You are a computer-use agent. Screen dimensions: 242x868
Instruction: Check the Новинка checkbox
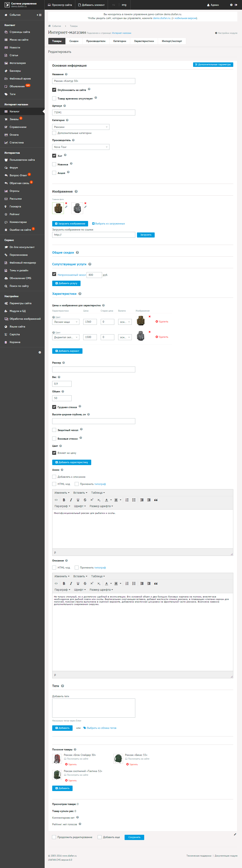[54, 164]
